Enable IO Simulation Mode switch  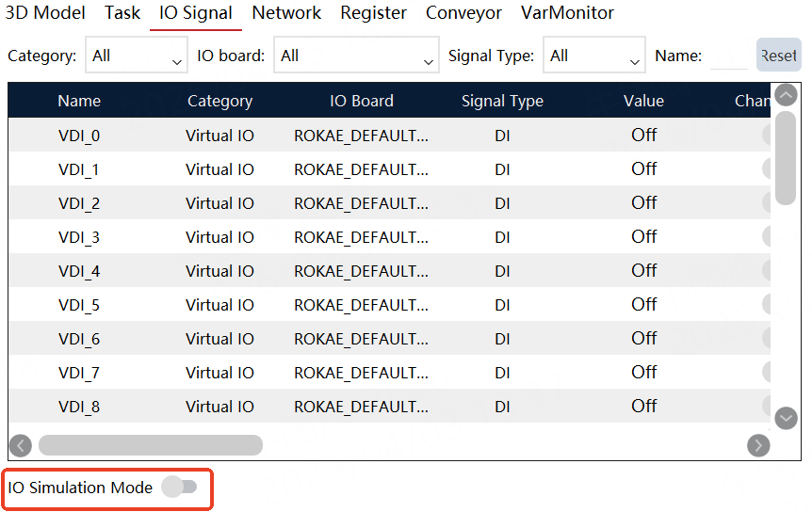point(179,487)
